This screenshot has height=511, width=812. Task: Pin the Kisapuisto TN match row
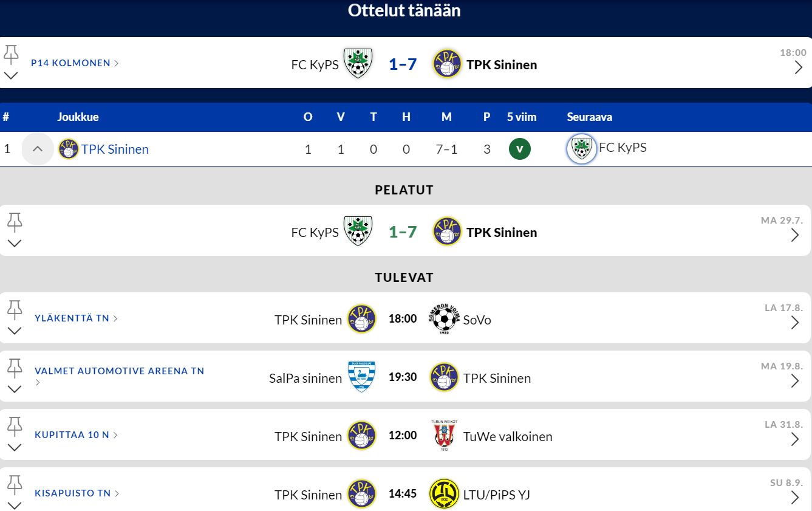(x=15, y=485)
